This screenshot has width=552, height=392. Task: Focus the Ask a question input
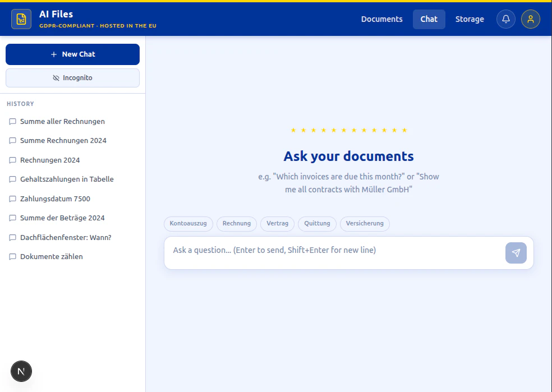click(x=334, y=253)
